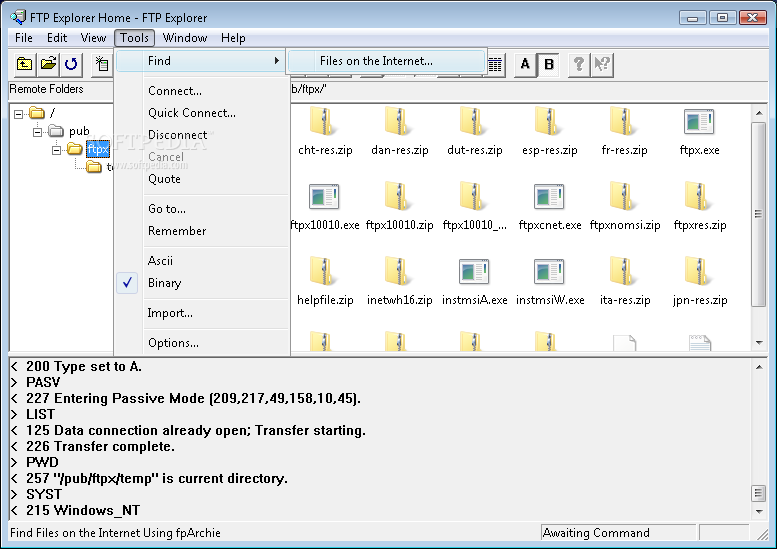
Task: Choose Import... from Tools menu
Action: [x=202, y=313]
